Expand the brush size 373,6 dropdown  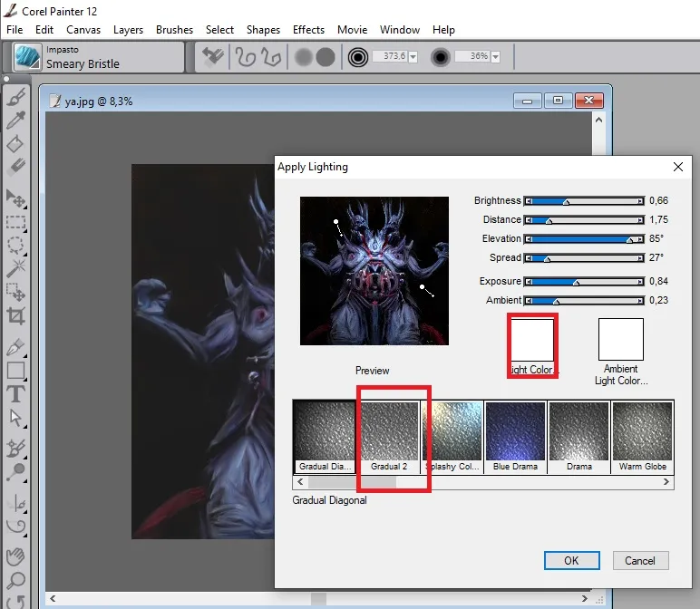coord(413,57)
